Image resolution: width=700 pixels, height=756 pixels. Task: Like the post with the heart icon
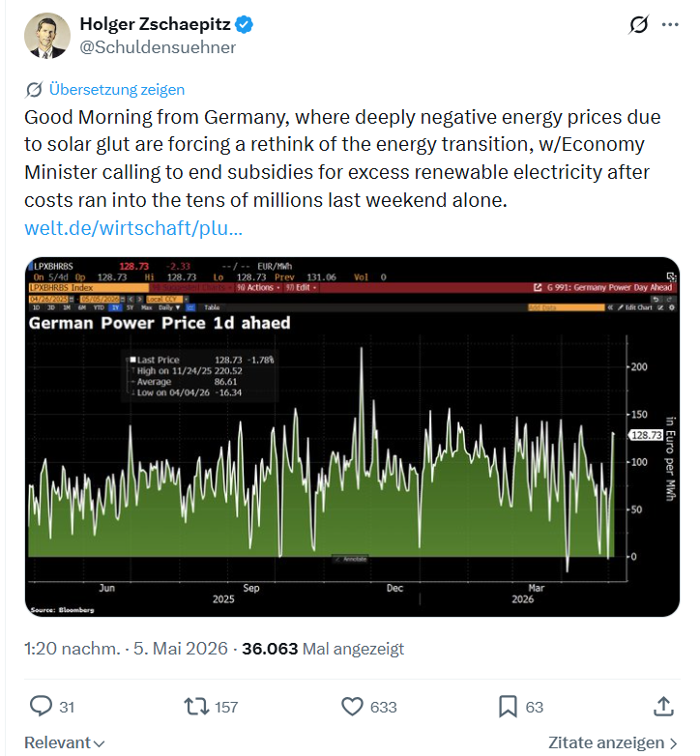352,707
